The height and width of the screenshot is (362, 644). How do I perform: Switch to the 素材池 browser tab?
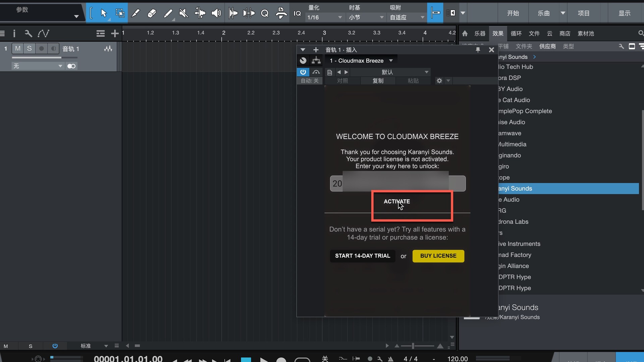pyautogui.click(x=586, y=33)
